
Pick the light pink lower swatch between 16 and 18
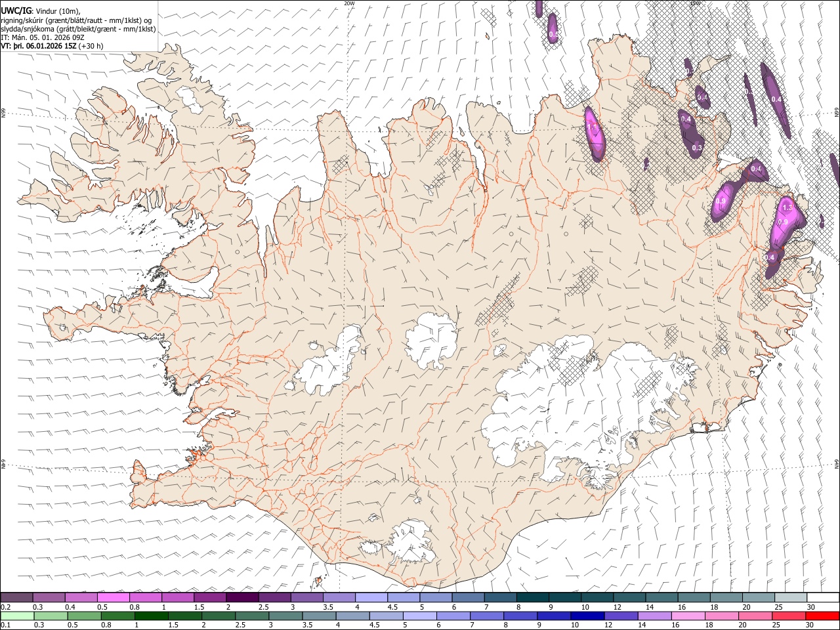688,616
